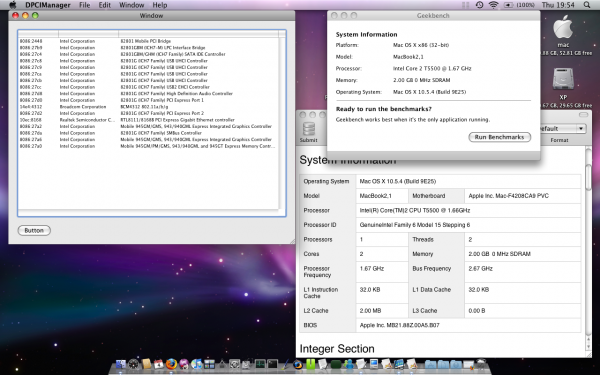Click Intel Core 2 T5500 processor text in Geekbench
The width and height of the screenshot is (600, 375).
(x=432, y=68)
